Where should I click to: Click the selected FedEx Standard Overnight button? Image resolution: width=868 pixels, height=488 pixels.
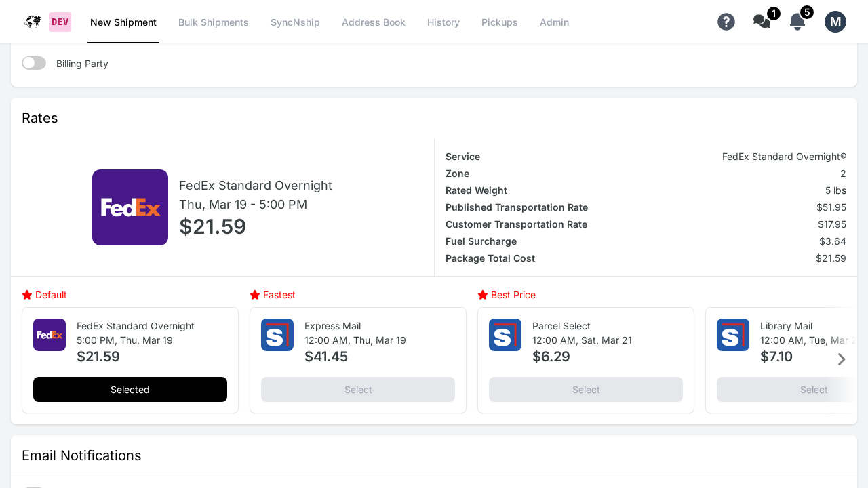tap(130, 389)
